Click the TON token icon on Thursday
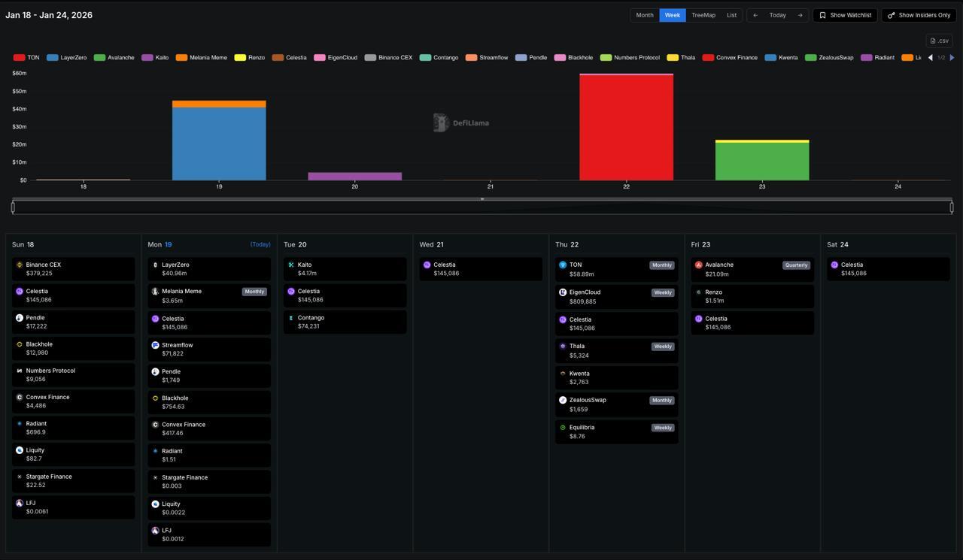963x560 pixels. (563, 265)
